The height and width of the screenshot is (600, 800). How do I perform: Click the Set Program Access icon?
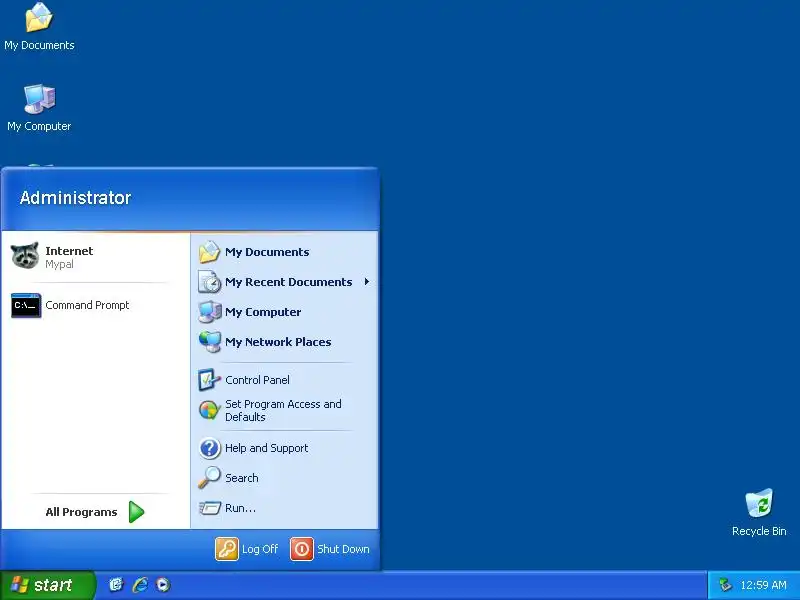click(x=209, y=410)
